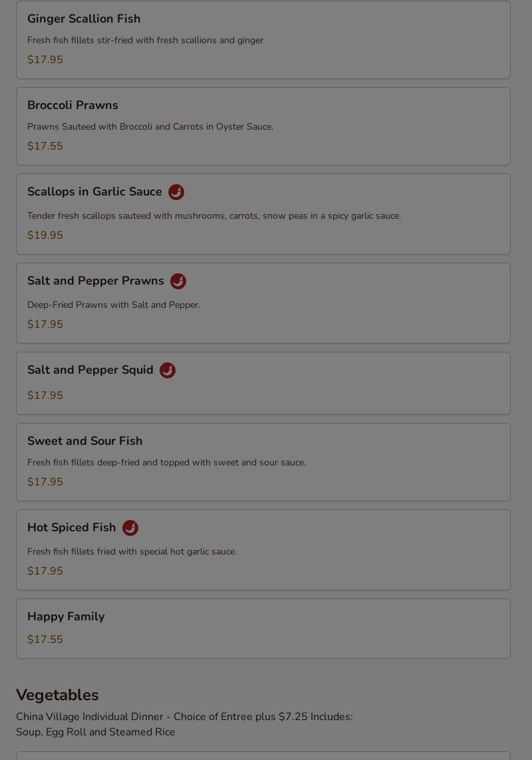Choose Salt and Pepper Prawns dish title

[x=96, y=281]
